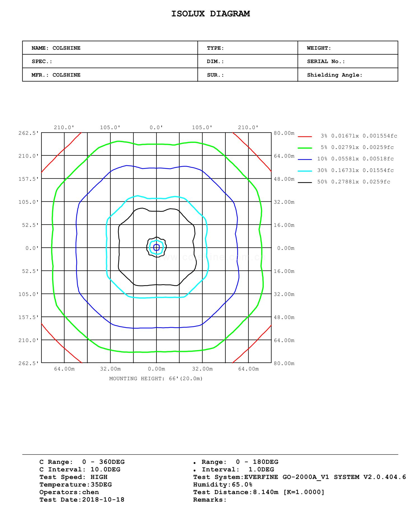
Task: Click the red 3% legend line
Action: click(305, 136)
